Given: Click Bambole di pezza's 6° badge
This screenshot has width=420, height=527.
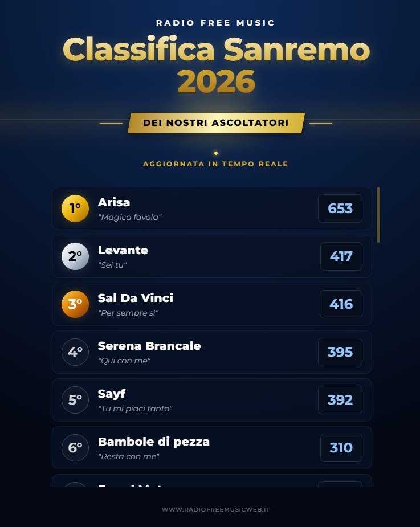Looking at the screenshot, I should click(x=75, y=448).
